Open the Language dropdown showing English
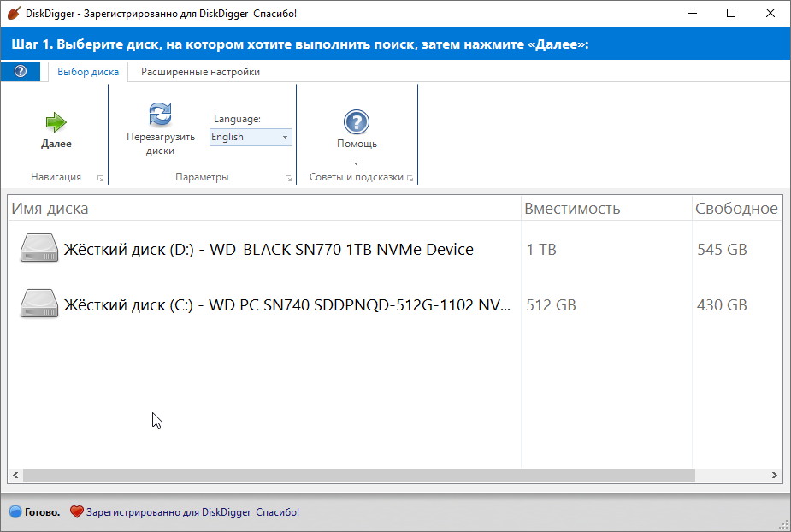The width and height of the screenshot is (791, 532). [251, 138]
